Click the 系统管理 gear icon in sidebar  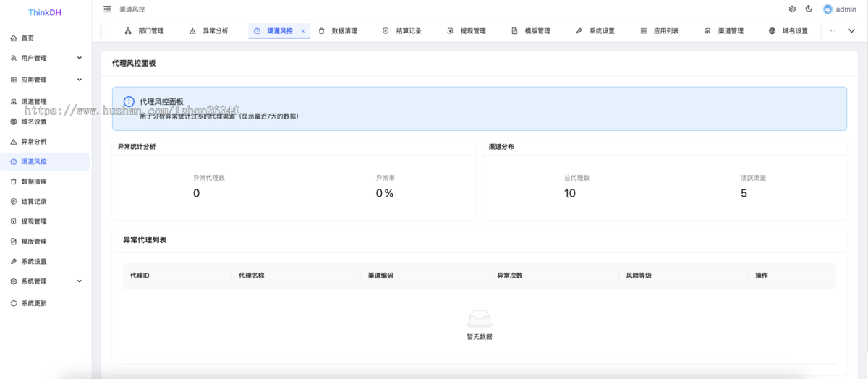(14, 281)
